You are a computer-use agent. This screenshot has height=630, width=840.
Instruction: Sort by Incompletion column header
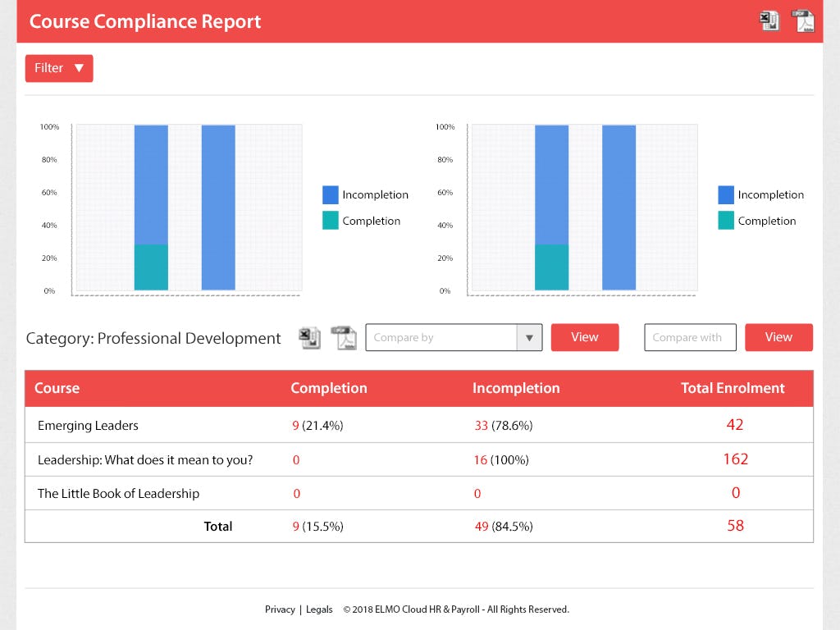(516, 388)
